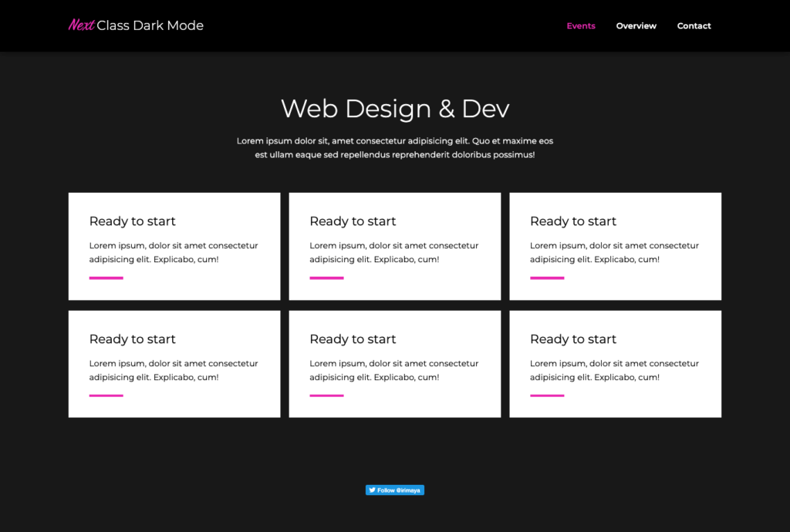This screenshot has width=790, height=532.
Task: Go to the Overview navigation link
Action: (636, 25)
